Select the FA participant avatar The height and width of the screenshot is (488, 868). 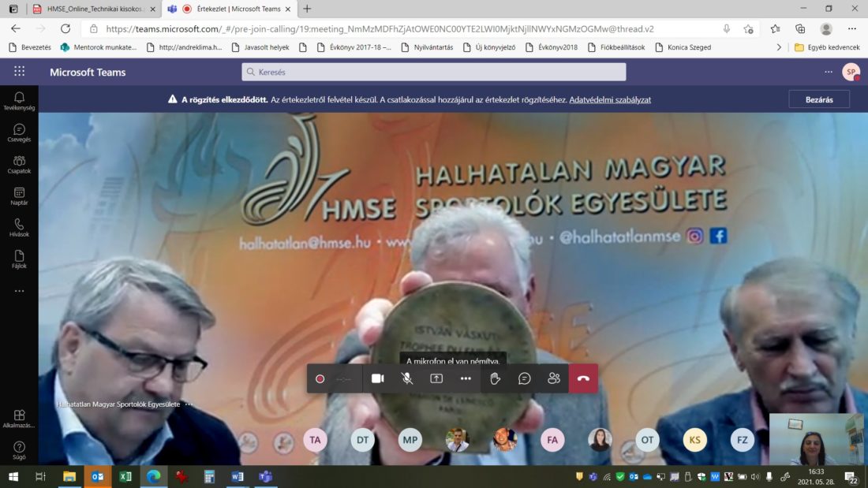[x=552, y=440]
